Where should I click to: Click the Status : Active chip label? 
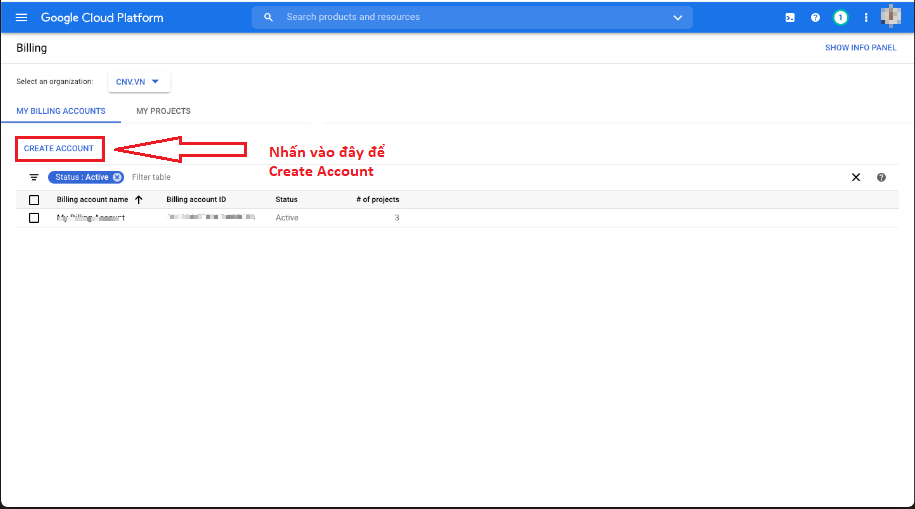pyautogui.click(x=82, y=177)
